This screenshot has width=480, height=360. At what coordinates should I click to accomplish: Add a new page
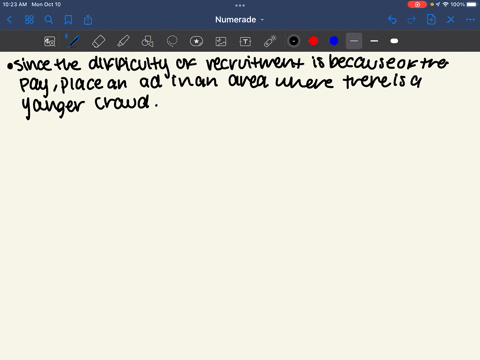(x=431, y=20)
